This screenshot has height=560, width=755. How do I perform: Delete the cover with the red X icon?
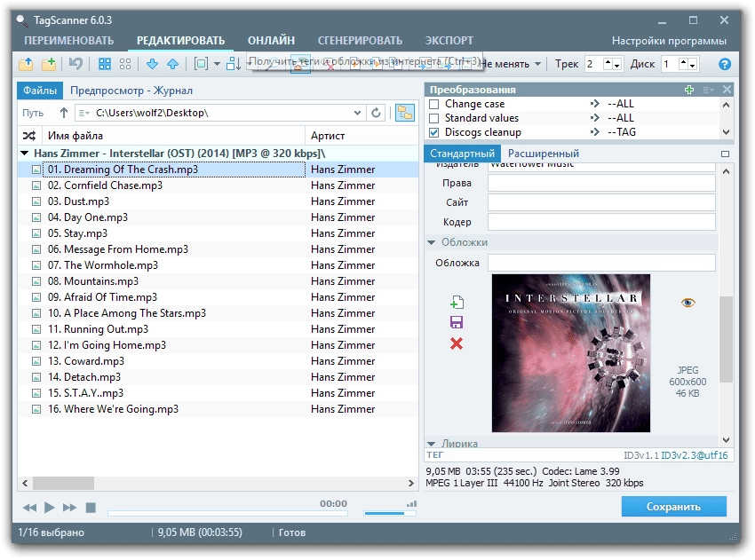(x=457, y=343)
